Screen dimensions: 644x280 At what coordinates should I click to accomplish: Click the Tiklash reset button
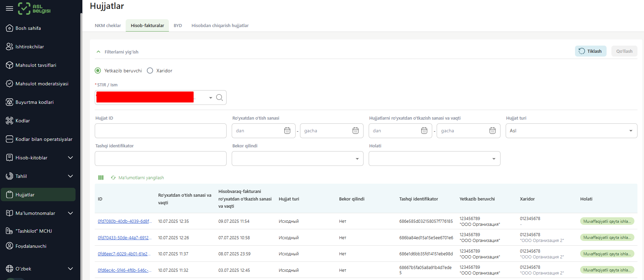point(590,51)
